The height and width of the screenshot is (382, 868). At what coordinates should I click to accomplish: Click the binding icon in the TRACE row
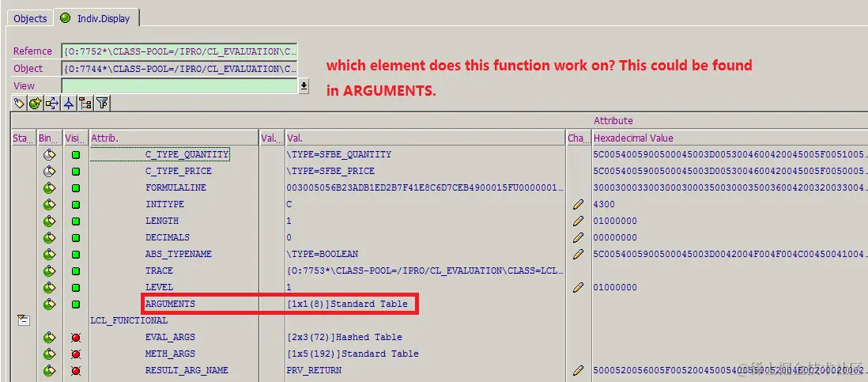50,270
